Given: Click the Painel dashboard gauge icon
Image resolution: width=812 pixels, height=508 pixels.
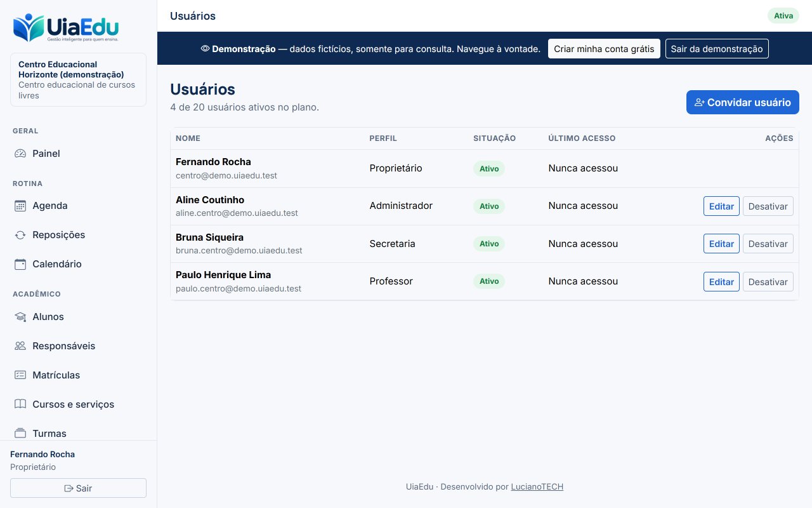Looking at the screenshot, I should click(20, 154).
